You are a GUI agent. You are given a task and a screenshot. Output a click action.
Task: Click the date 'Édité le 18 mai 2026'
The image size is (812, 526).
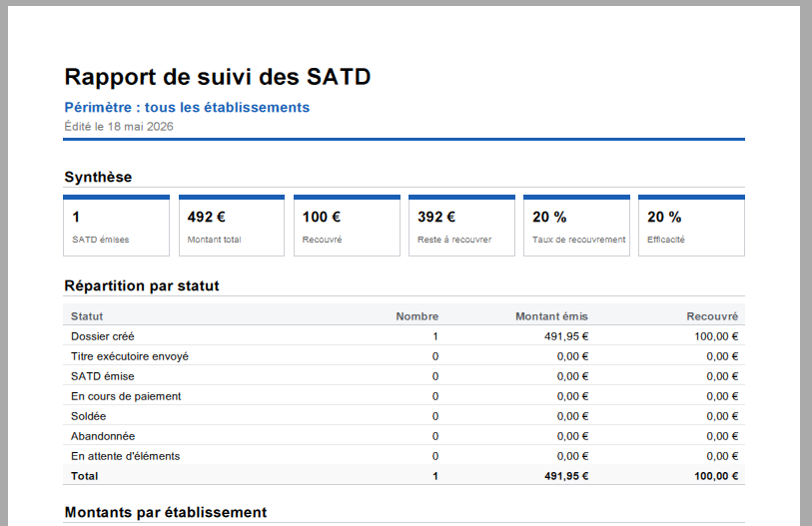coord(119,127)
